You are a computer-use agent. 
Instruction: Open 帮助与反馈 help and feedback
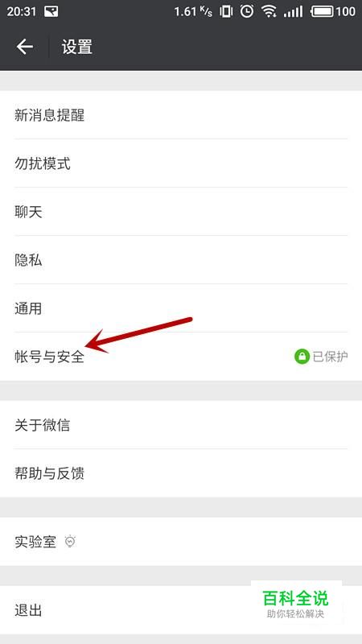tap(181, 473)
